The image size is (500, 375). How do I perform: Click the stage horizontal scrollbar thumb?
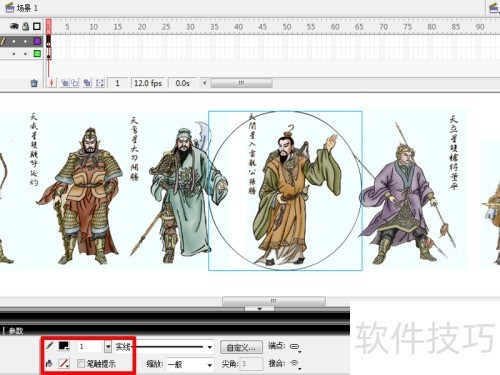(274, 301)
